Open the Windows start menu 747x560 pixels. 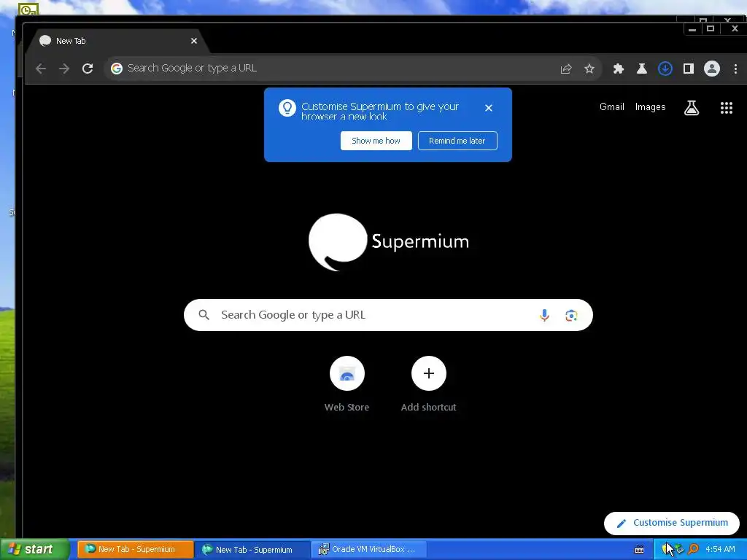coord(34,550)
